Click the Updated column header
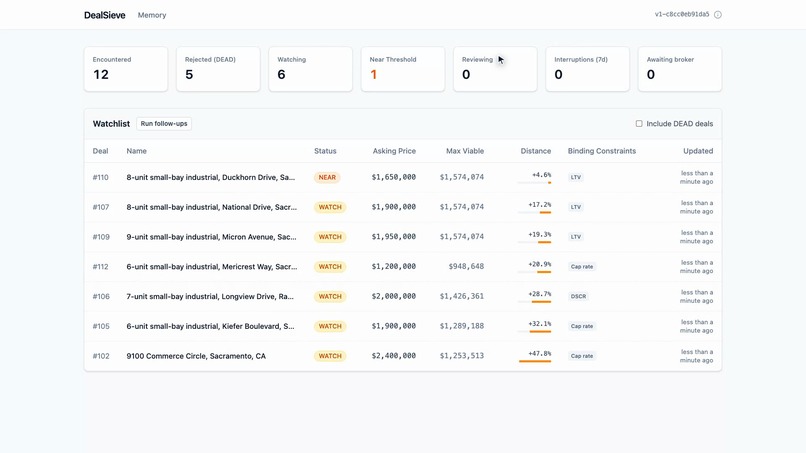The width and height of the screenshot is (806, 453). tap(698, 151)
